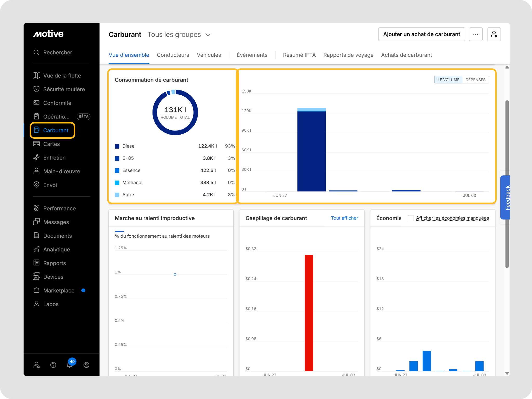
Task: Click Ajouter un achat de carburant
Action: (422, 34)
